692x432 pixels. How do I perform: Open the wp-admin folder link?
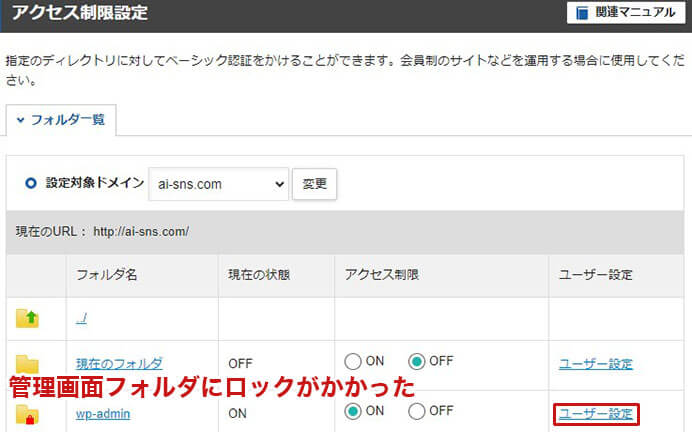[103, 414]
